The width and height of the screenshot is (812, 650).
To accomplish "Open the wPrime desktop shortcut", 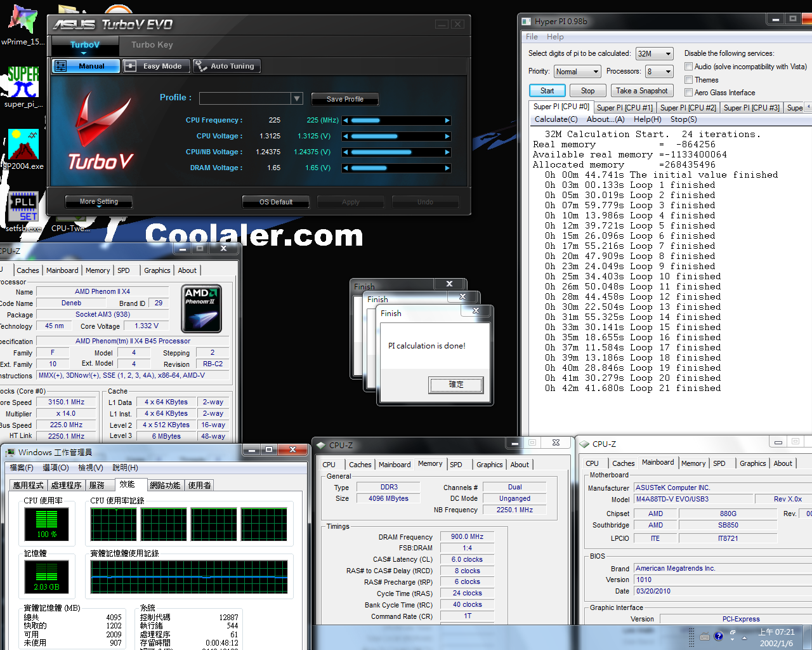I will click(22, 25).
